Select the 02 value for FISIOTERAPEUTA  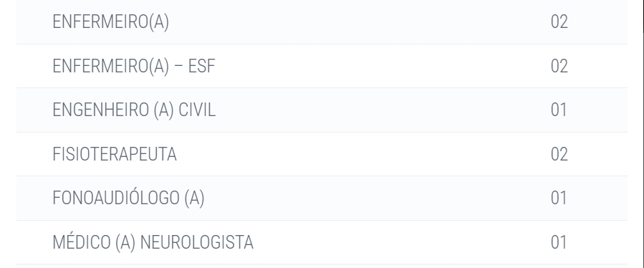(559, 154)
